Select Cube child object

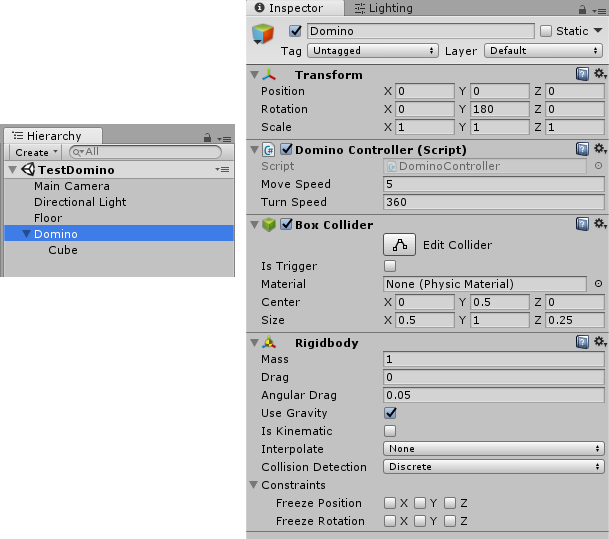[x=119, y=250]
